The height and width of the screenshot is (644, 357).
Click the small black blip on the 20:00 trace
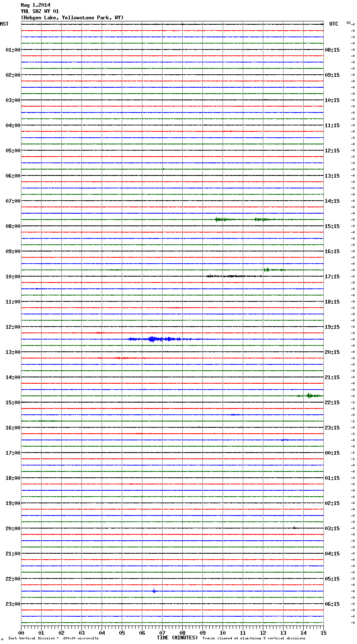coord(294,528)
